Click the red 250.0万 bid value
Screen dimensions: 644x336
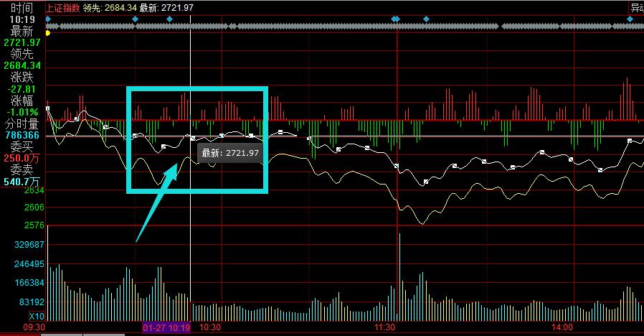click(x=22, y=159)
